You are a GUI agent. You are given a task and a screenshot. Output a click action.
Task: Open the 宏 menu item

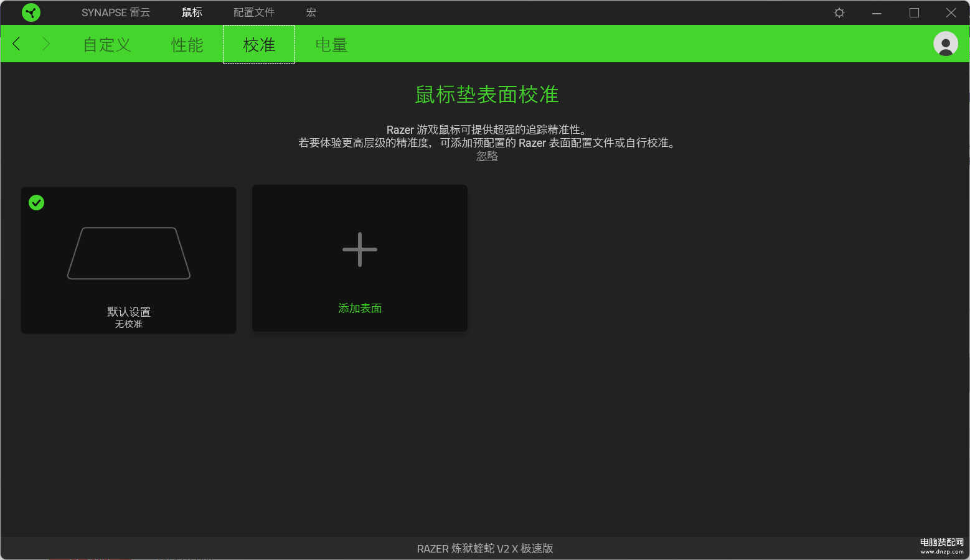311,12
